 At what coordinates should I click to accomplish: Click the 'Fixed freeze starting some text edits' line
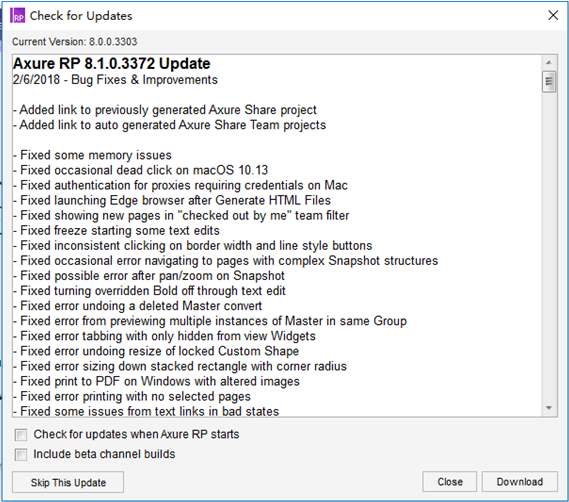pyautogui.click(x=116, y=230)
